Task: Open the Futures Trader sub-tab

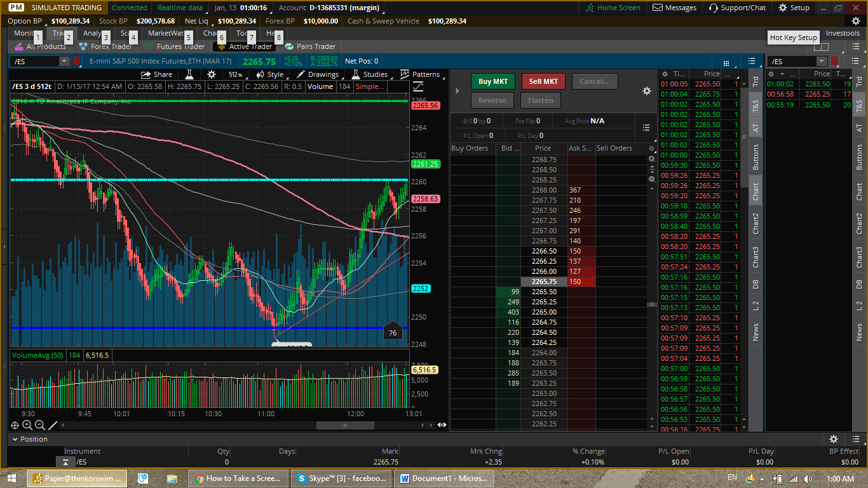Action: pos(175,46)
